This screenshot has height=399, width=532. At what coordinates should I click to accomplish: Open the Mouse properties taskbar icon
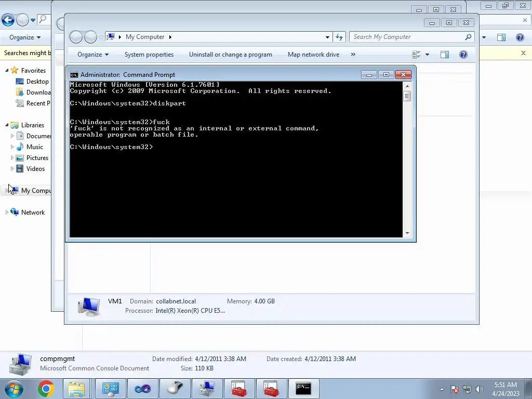click(x=175, y=389)
